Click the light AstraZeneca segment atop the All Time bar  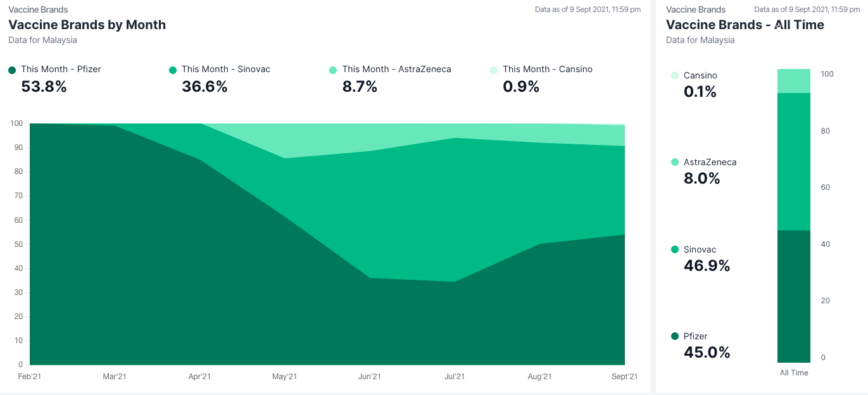[x=794, y=81]
